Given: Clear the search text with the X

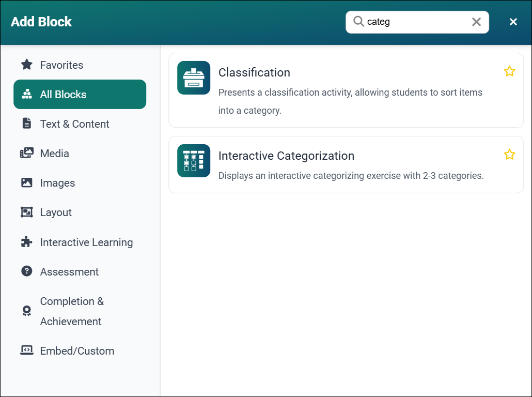Looking at the screenshot, I should coord(476,22).
